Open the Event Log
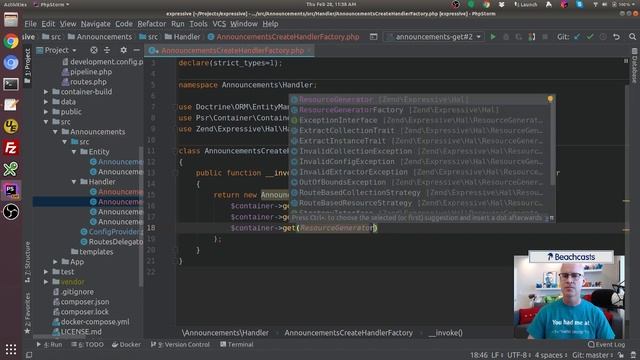640x360 pixels. coord(606,344)
